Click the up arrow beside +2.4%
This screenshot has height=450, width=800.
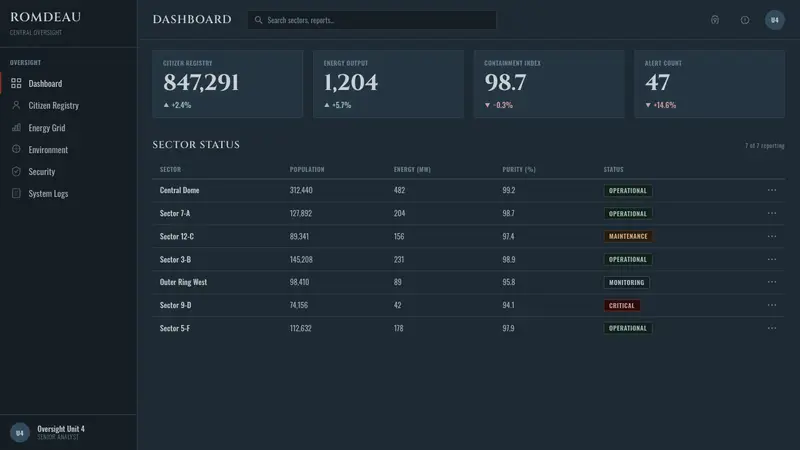pyautogui.click(x=166, y=105)
